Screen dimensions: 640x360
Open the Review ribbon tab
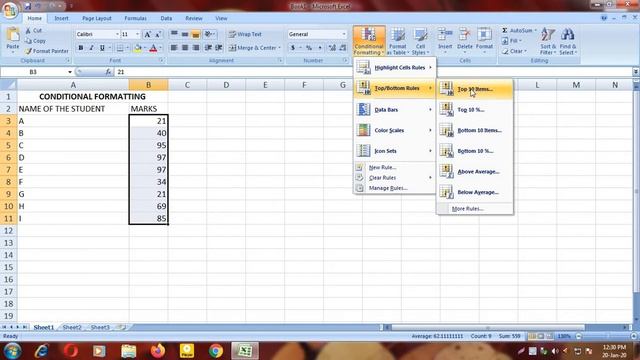tap(194, 18)
